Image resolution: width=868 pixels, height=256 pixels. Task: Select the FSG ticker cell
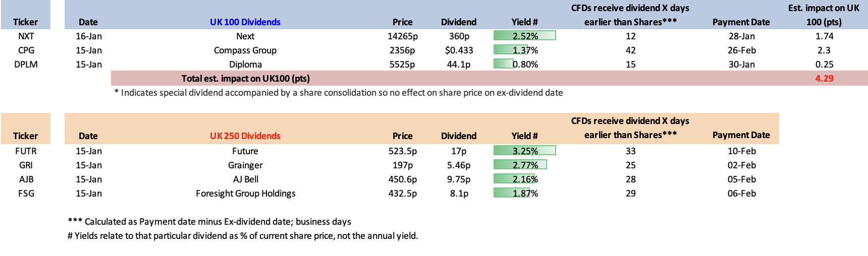(x=26, y=194)
